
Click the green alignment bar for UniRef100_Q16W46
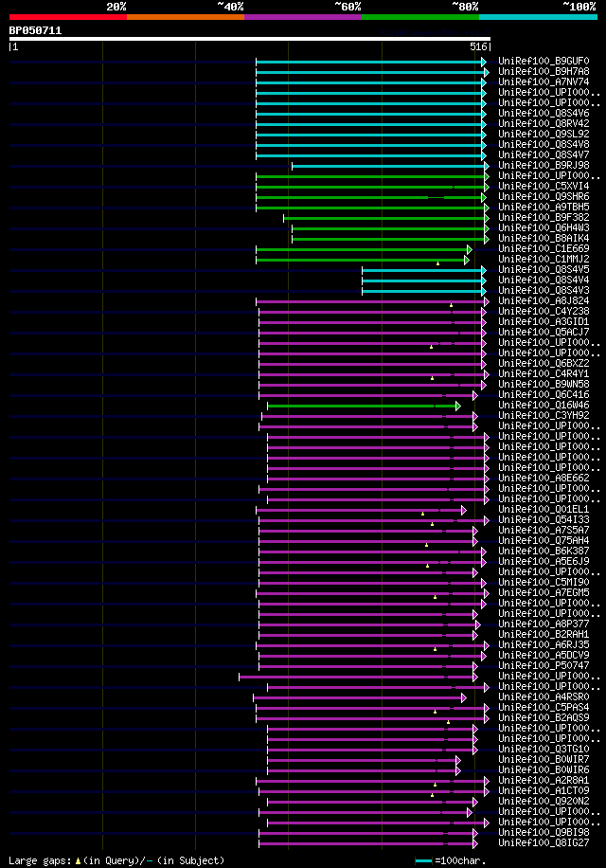pos(364,407)
